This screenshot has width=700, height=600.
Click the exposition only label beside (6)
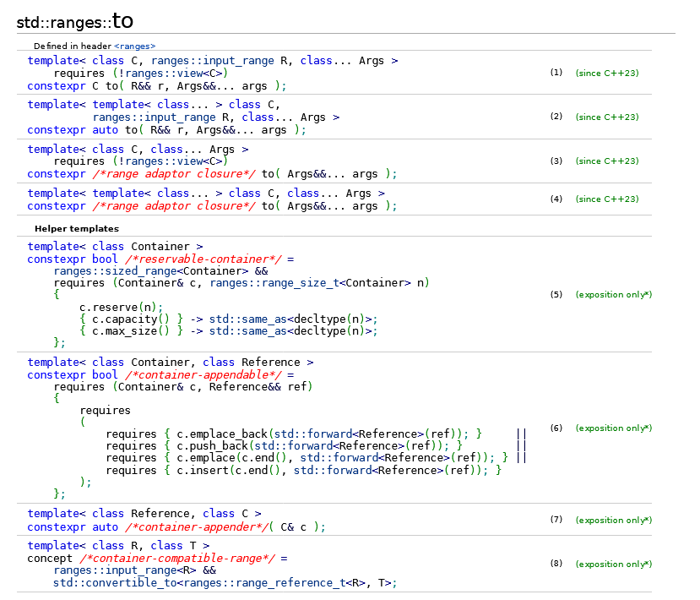click(x=614, y=428)
